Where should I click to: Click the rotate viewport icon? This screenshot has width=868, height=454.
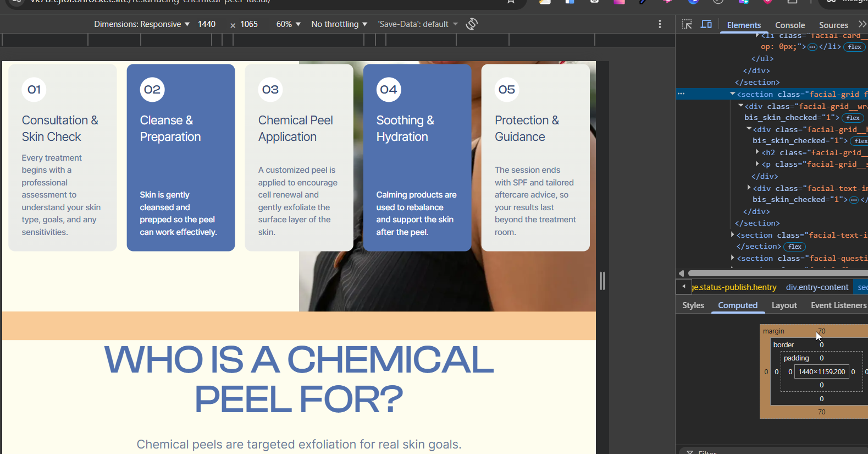click(x=472, y=24)
